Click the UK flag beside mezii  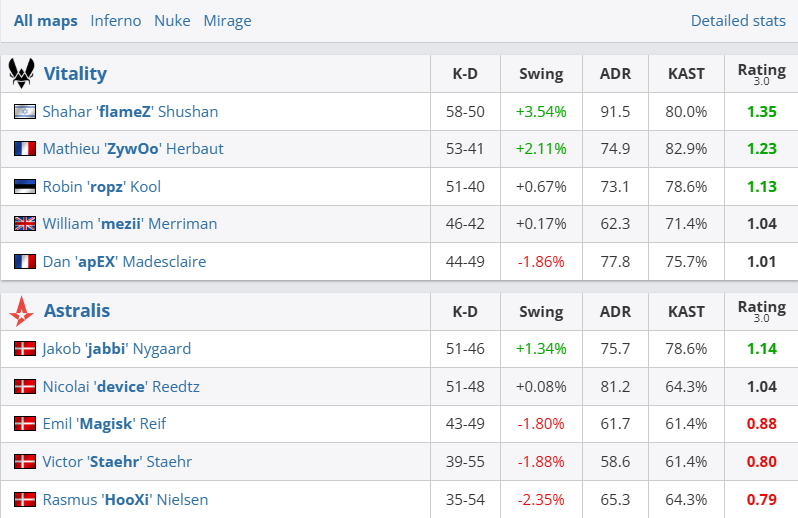point(25,224)
